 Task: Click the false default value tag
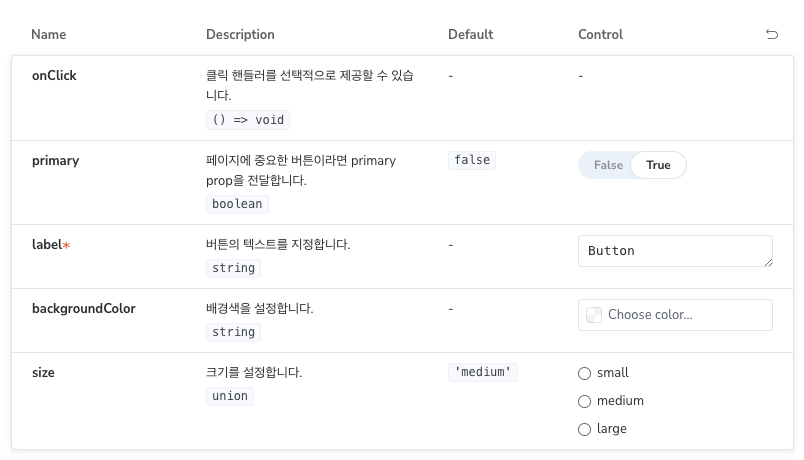click(x=472, y=160)
